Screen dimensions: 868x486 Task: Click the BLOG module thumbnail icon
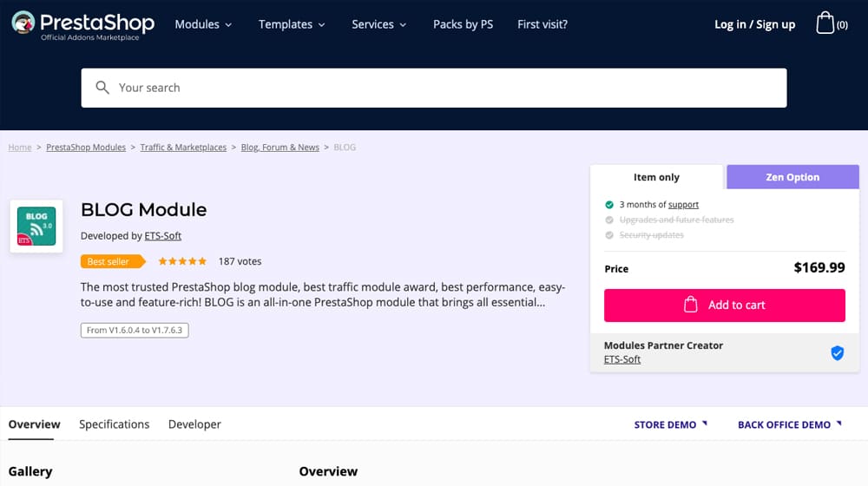(x=36, y=226)
